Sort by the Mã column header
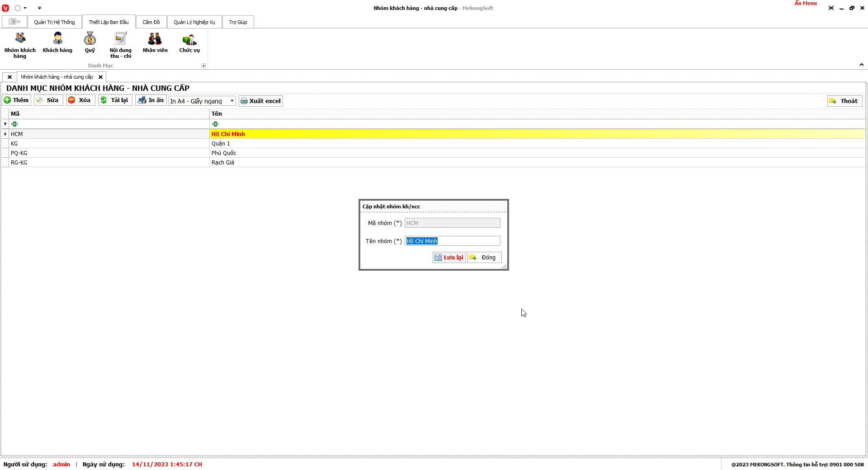 [x=109, y=114]
